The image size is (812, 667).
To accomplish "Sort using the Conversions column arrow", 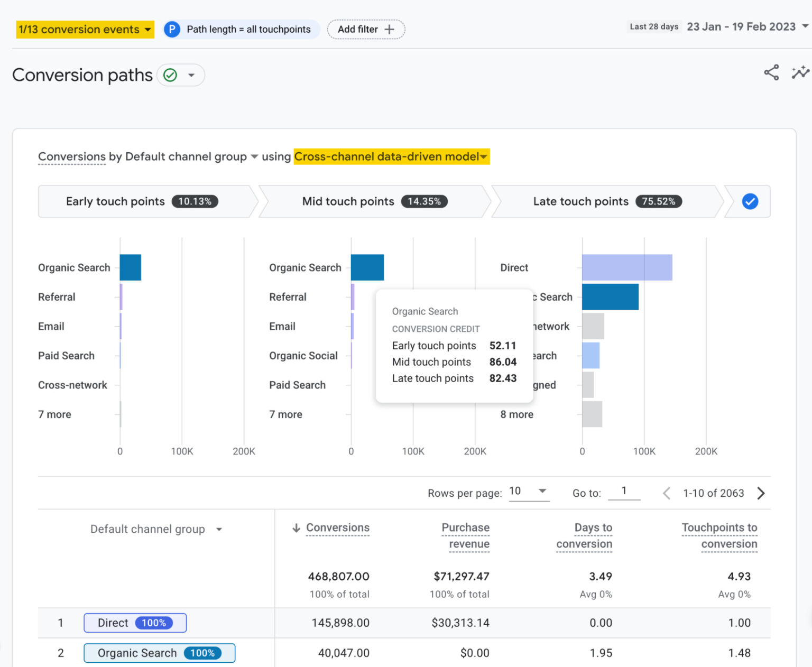I will 296,528.
